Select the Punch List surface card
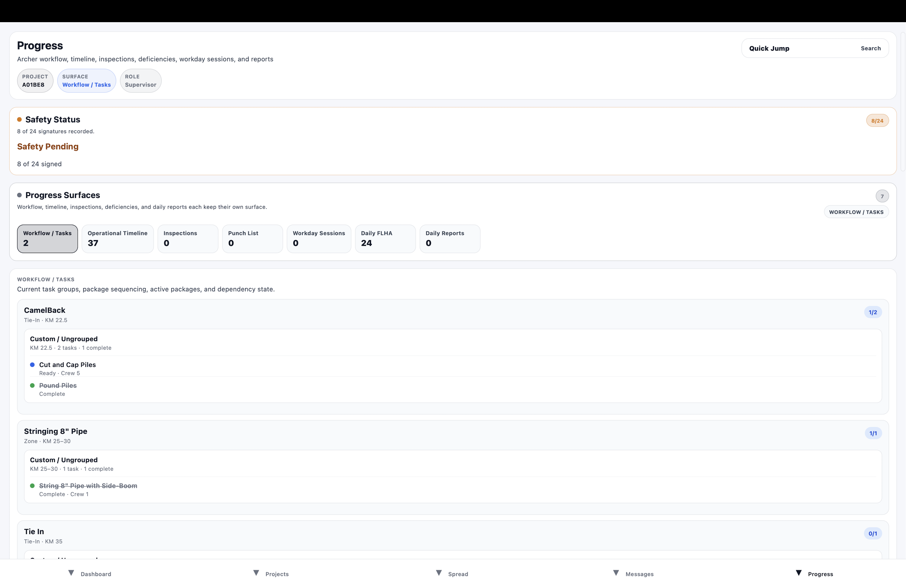Image resolution: width=906 pixels, height=588 pixels. point(252,239)
